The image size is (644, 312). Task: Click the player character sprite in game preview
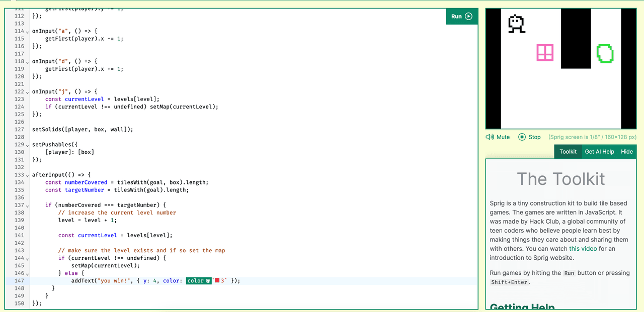[x=516, y=24]
